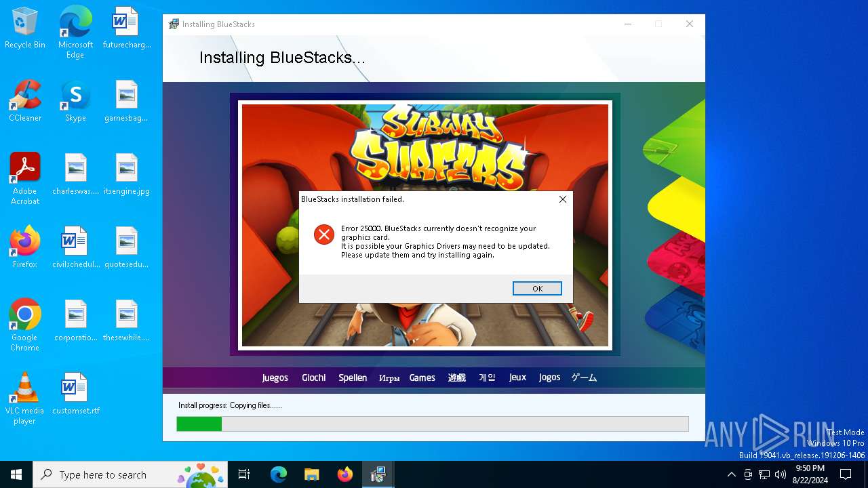Viewport: 868px width, 488px height.
Task: Close the BlueStacks installation failed dialog
Action: 562,199
